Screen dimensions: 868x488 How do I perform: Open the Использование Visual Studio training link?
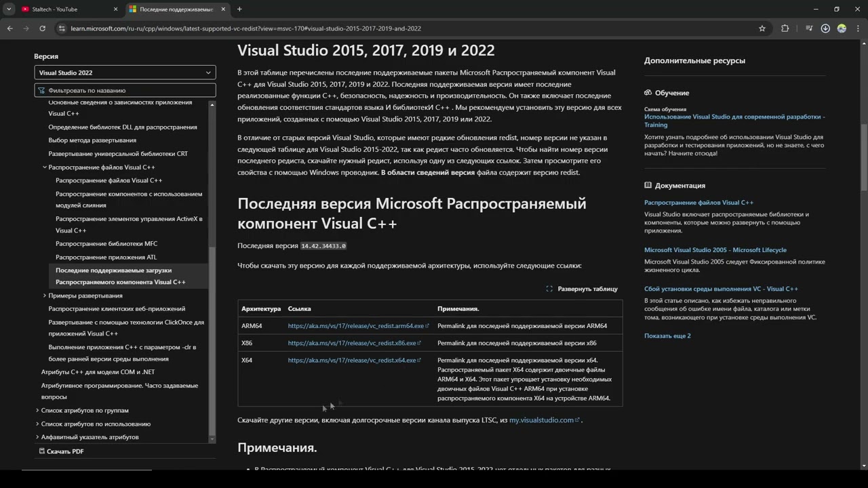tap(734, 121)
